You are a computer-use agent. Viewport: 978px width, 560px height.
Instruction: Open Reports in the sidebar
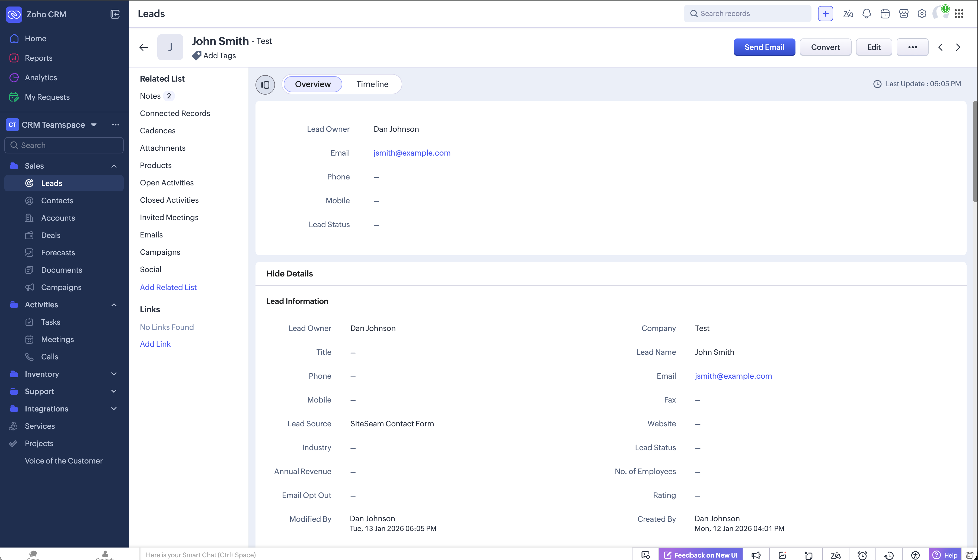39,58
